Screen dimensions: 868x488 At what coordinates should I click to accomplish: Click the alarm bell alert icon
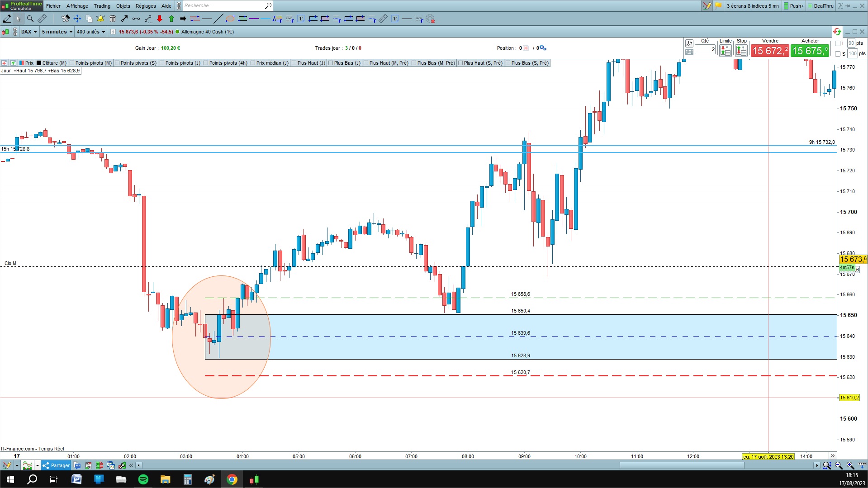100,19
